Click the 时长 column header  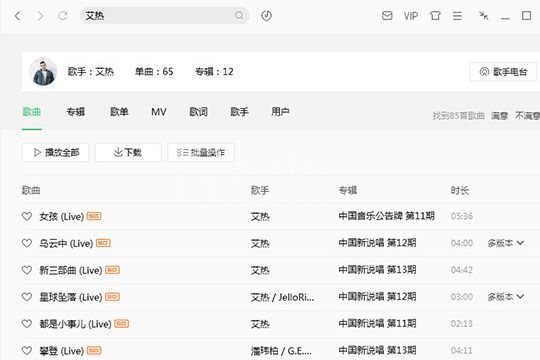tap(460, 190)
